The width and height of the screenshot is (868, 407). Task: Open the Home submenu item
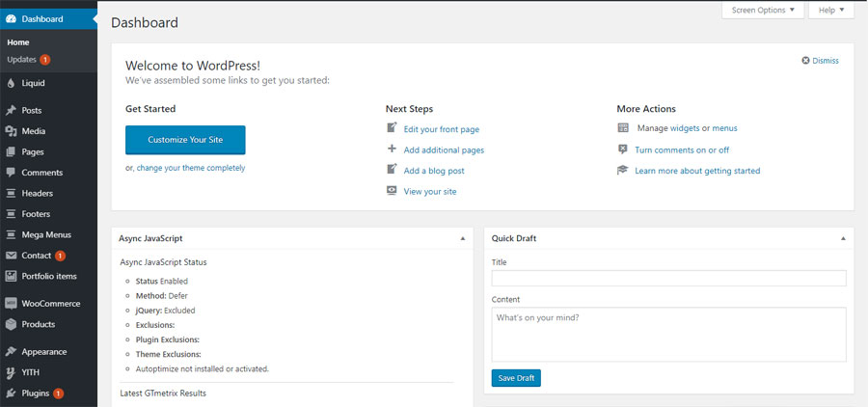click(18, 42)
